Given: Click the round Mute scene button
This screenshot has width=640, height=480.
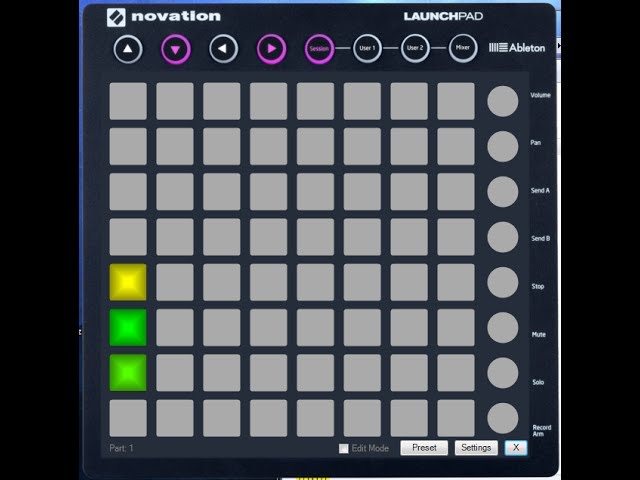Looking at the screenshot, I should [x=502, y=328].
